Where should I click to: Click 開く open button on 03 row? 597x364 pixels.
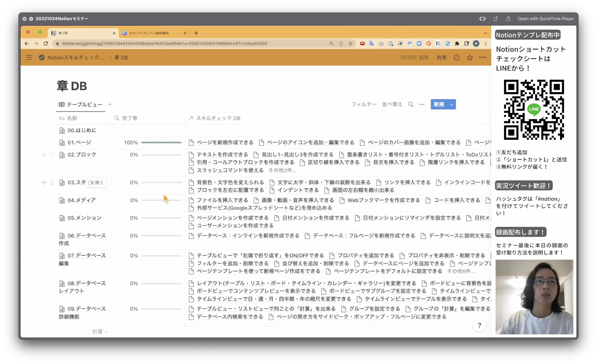(x=96, y=182)
